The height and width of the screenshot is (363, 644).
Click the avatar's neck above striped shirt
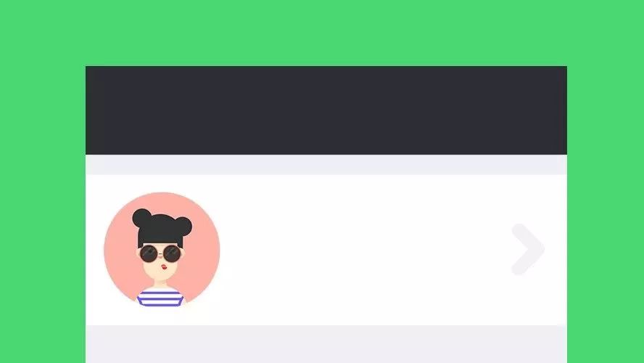(160, 285)
